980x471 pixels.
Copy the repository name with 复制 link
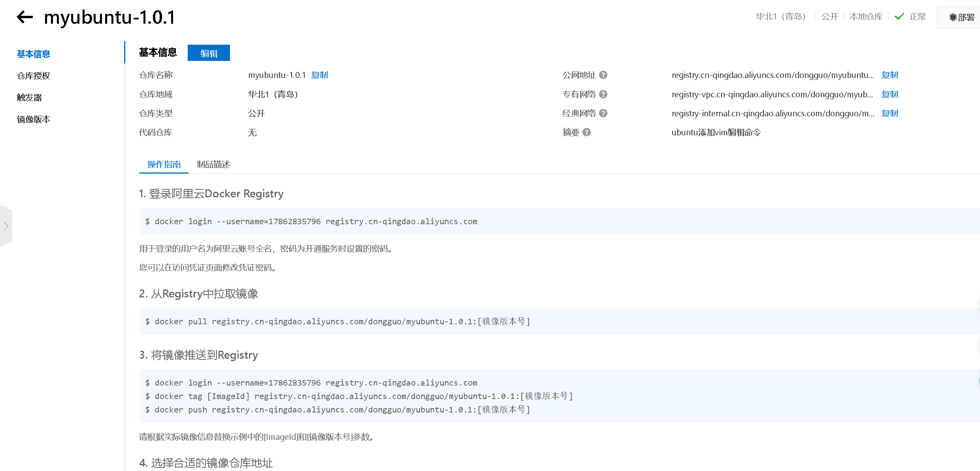click(319, 75)
